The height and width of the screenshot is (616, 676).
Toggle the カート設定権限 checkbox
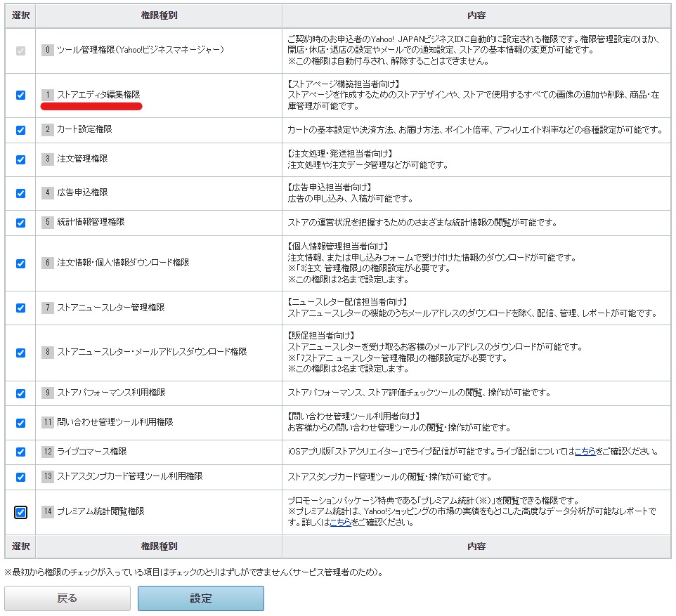pos(20,130)
